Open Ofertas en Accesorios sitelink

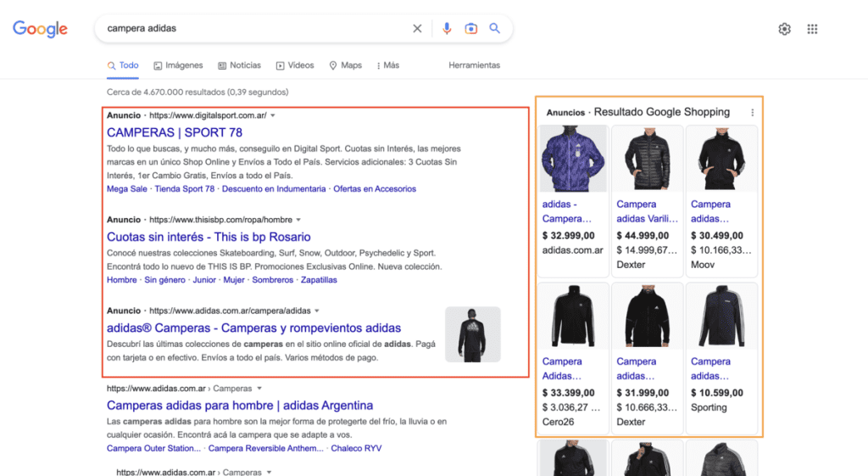tap(374, 189)
